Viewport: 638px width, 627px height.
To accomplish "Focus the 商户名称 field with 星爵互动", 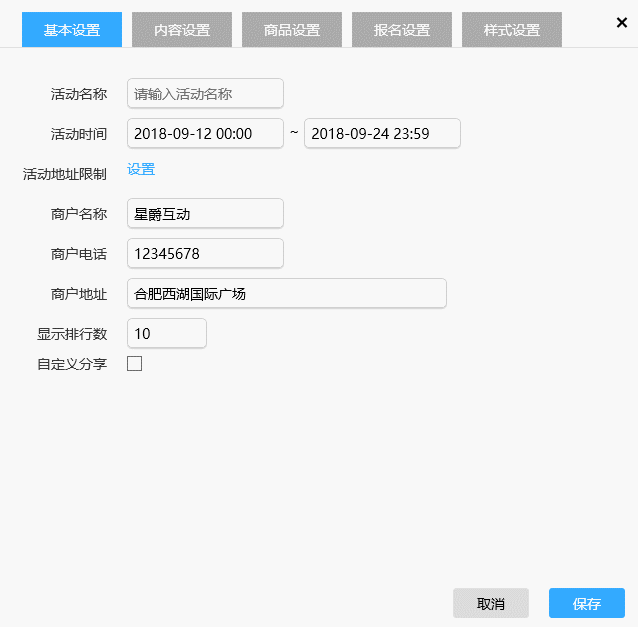I will tap(205, 214).
